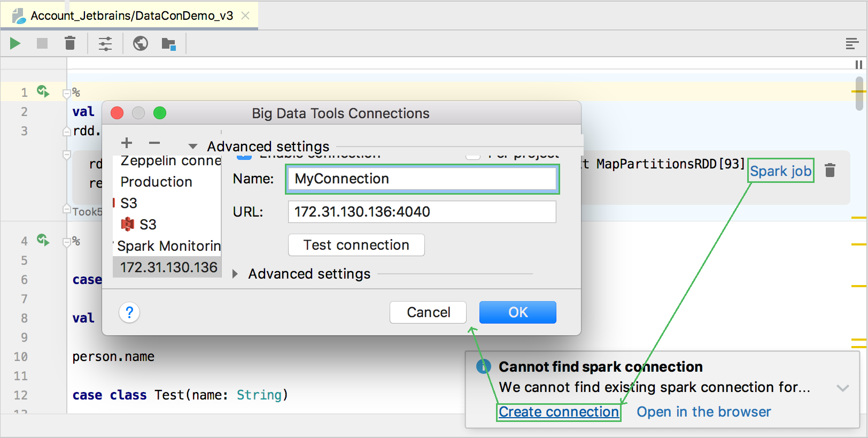Open notebook in browser globe icon
868x438 pixels.
click(x=141, y=43)
